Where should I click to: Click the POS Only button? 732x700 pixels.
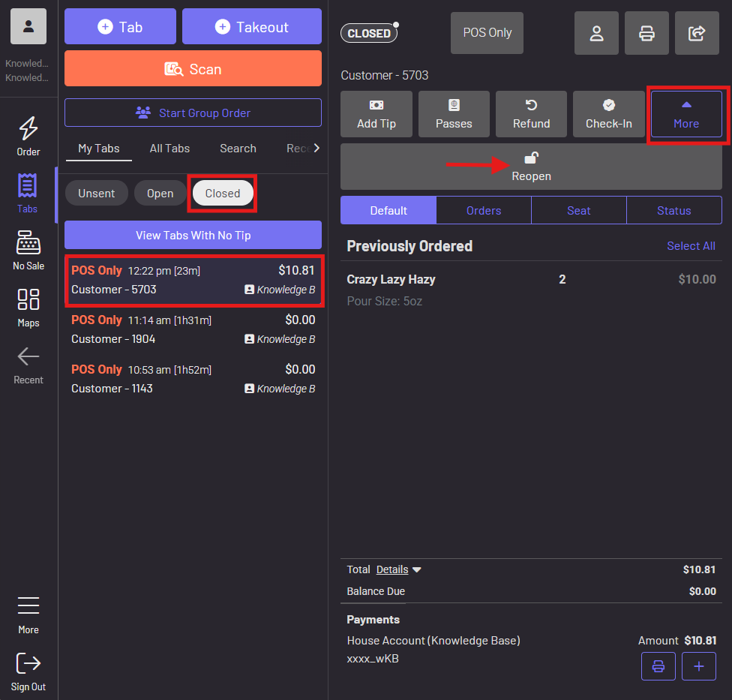coord(487,33)
